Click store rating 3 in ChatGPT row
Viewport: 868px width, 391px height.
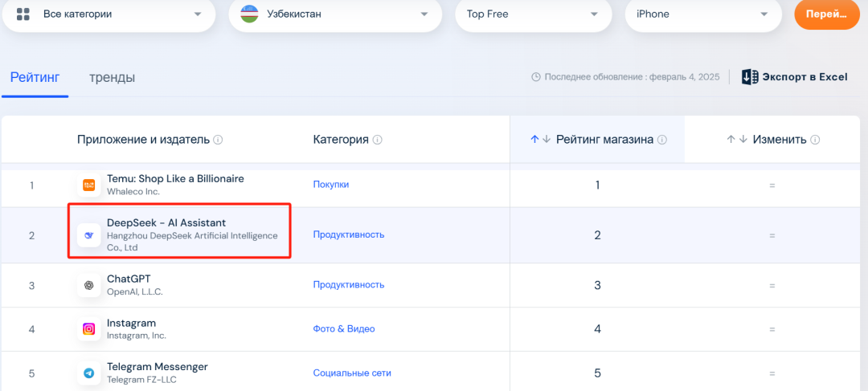(597, 285)
